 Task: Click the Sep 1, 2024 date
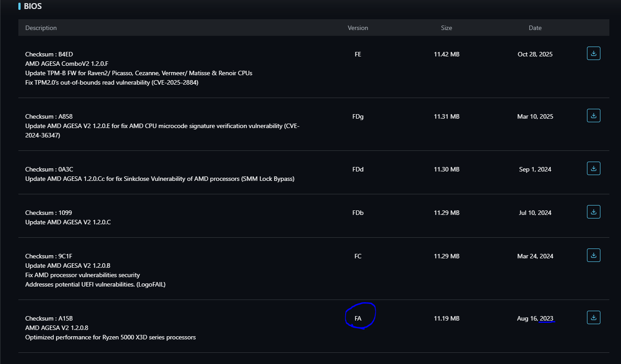point(535,169)
